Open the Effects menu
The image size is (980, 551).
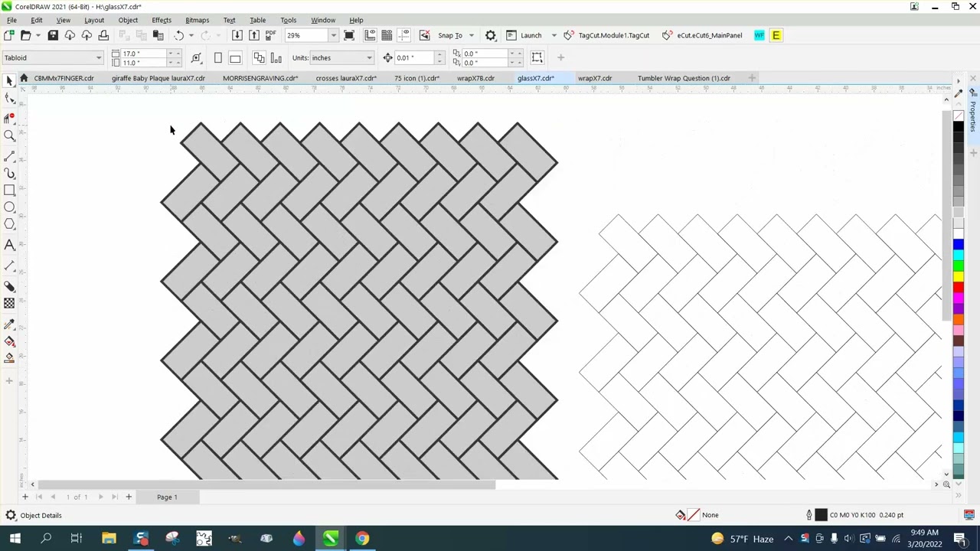point(162,20)
